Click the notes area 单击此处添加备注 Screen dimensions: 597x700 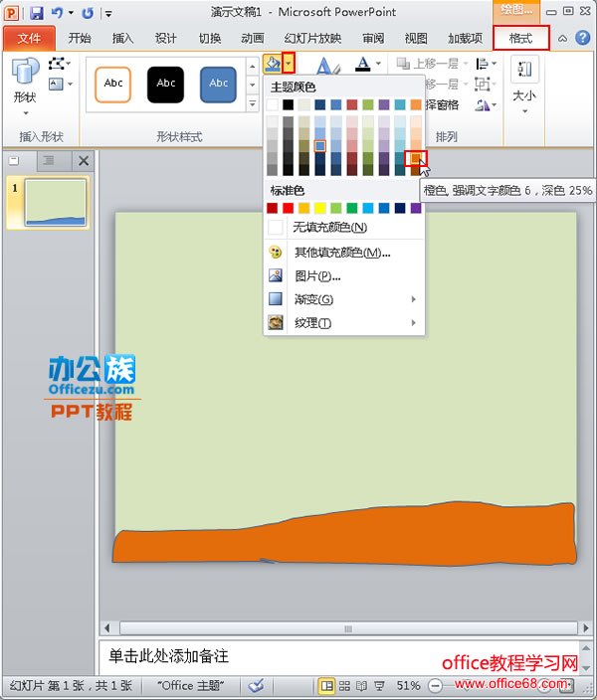coord(168,656)
